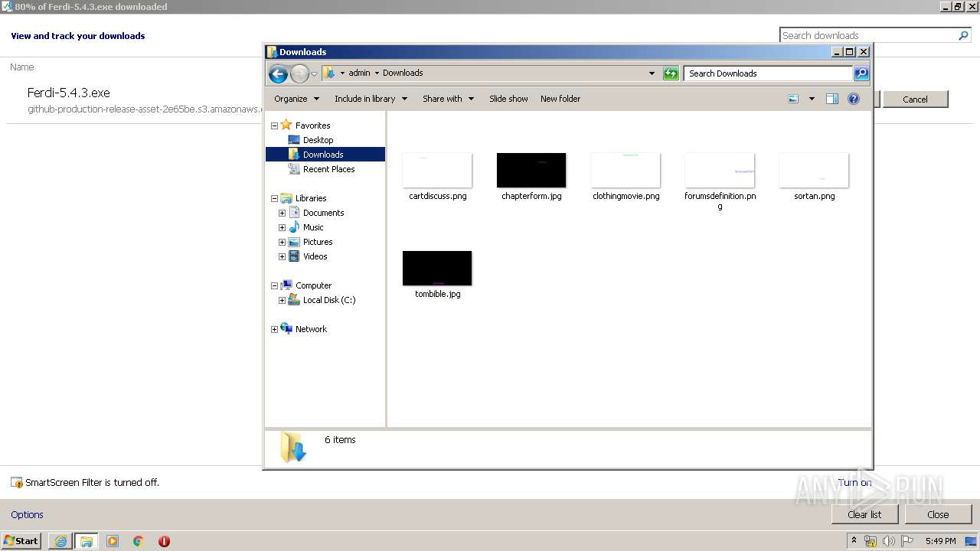Open the Explorer Help icon
The image size is (980, 551).
pos(854,99)
